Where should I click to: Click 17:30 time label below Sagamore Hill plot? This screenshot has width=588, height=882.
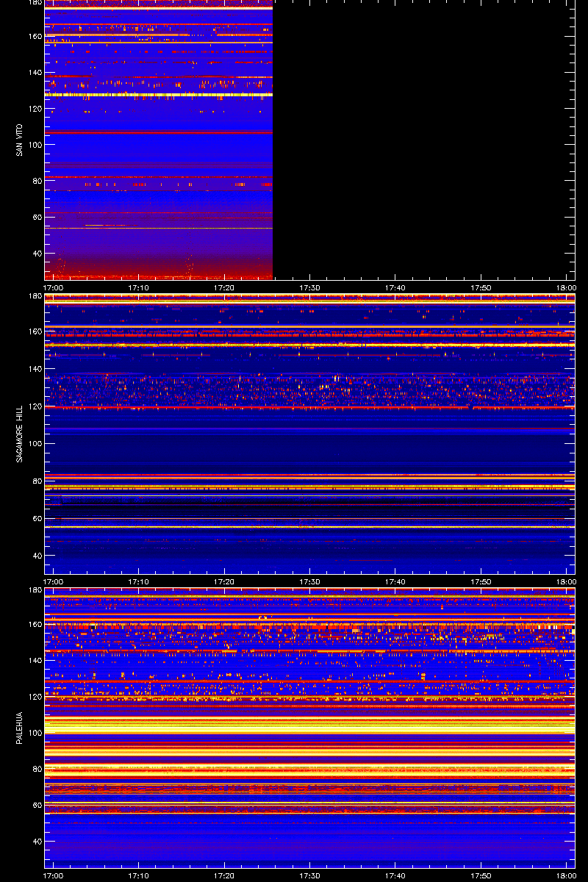click(309, 581)
